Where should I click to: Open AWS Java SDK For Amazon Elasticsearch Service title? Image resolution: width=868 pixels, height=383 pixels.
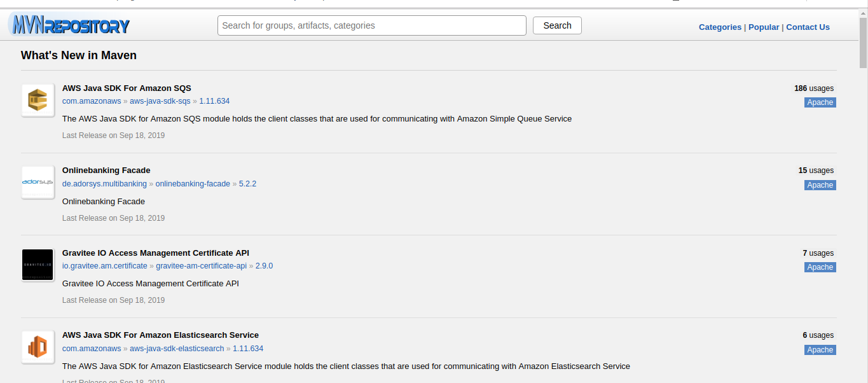[x=160, y=335]
